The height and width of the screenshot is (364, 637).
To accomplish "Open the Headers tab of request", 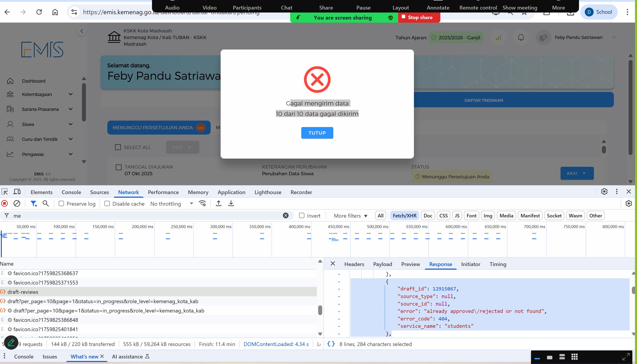I will pos(354,264).
